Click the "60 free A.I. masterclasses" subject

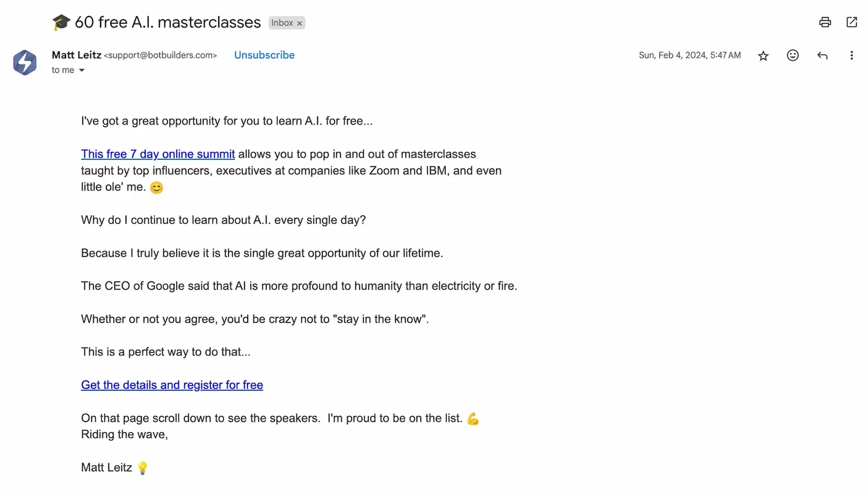click(168, 22)
